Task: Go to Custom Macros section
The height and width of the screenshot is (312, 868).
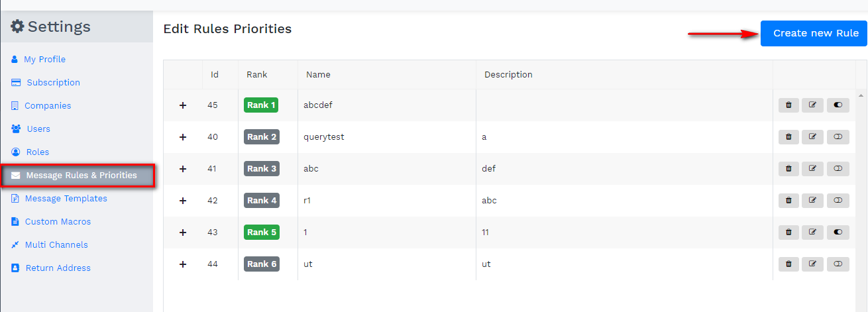Action: click(58, 222)
